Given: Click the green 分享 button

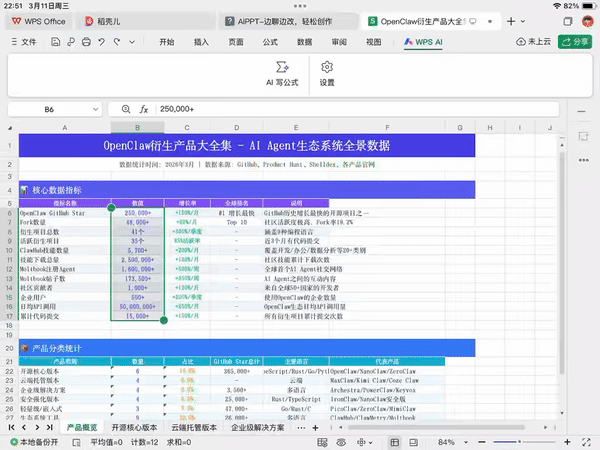Looking at the screenshot, I should (x=575, y=42).
